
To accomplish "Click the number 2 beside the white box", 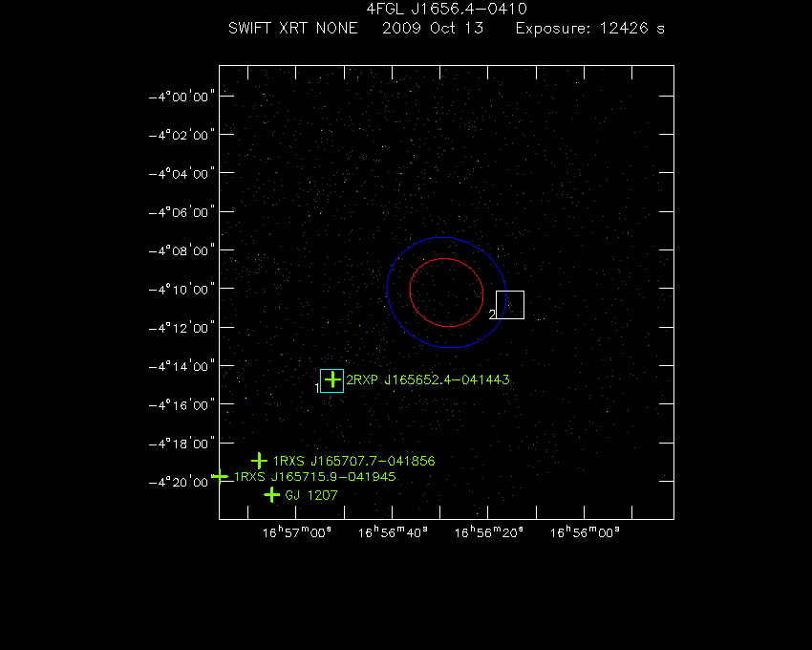I will (x=493, y=314).
